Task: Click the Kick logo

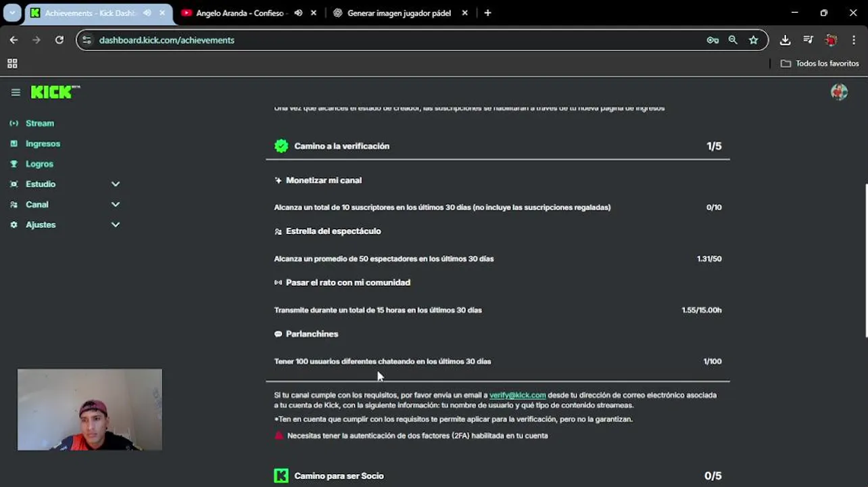Action: point(54,92)
